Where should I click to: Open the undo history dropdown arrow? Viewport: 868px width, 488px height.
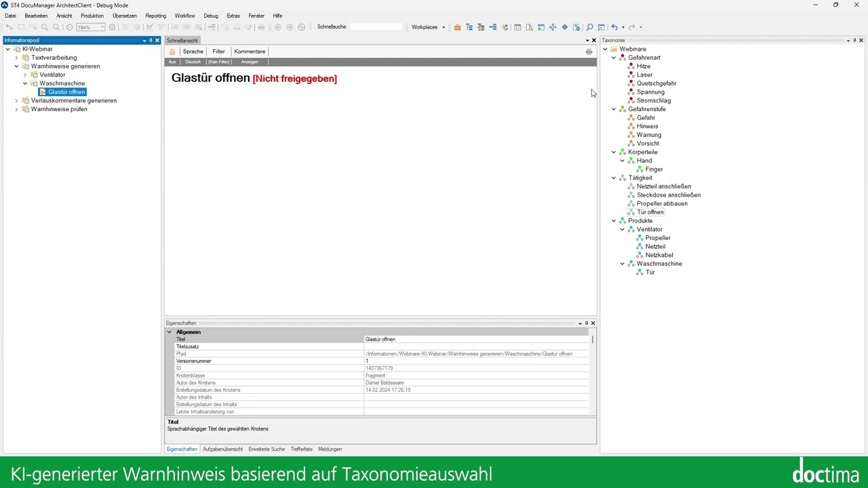point(623,27)
